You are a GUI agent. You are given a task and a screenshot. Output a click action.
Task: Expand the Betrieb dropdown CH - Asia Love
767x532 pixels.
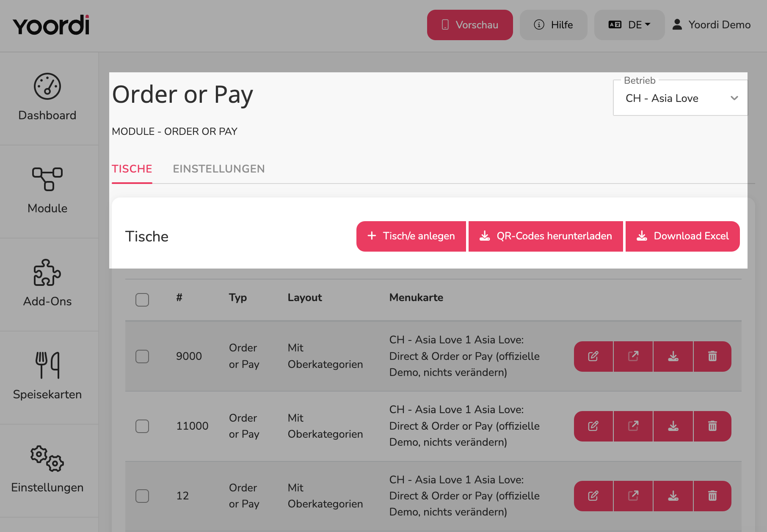click(680, 98)
